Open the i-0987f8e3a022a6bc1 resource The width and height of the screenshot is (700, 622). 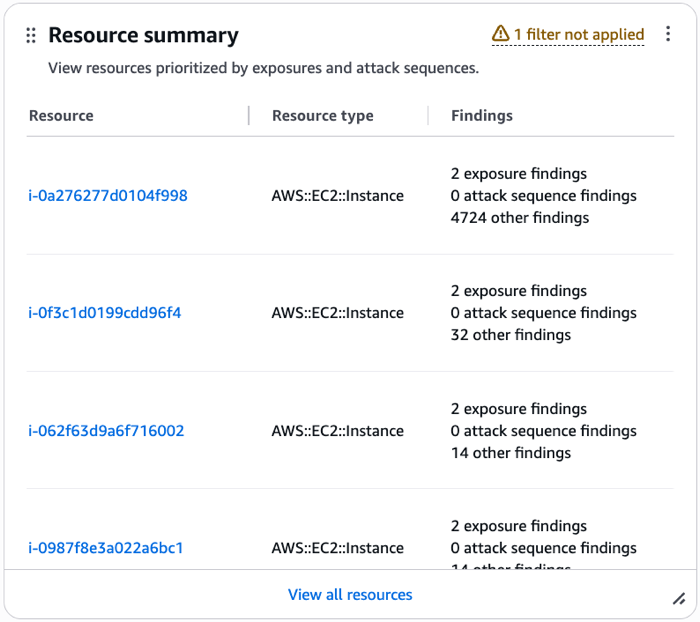coord(106,548)
